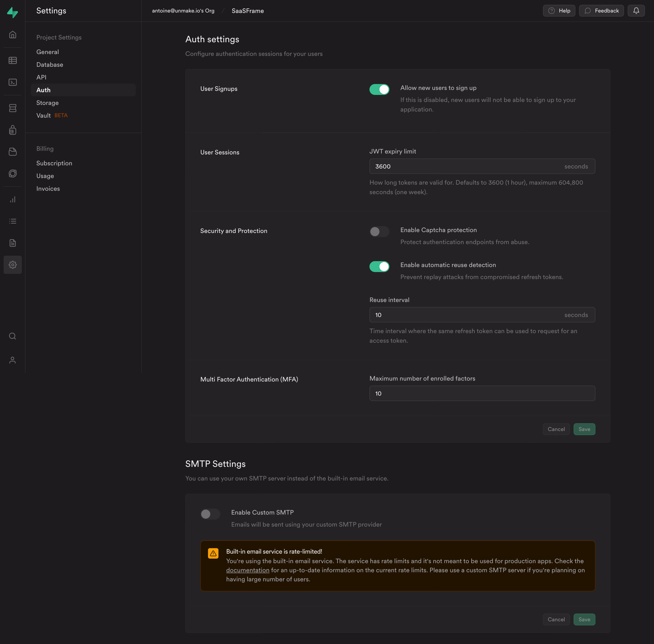654x644 pixels.
Task: Cancel Auth settings changes
Action: (556, 429)
